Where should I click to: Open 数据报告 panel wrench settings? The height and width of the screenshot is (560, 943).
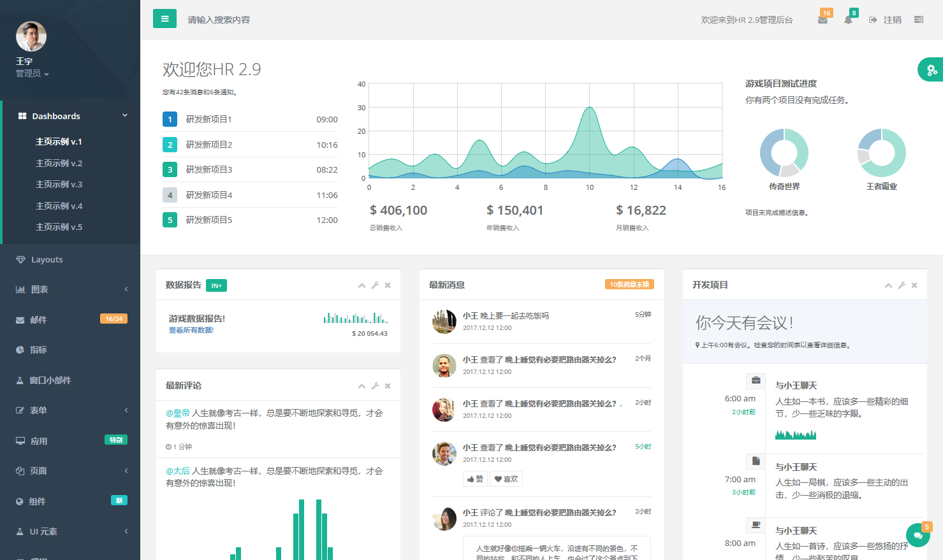375,285
